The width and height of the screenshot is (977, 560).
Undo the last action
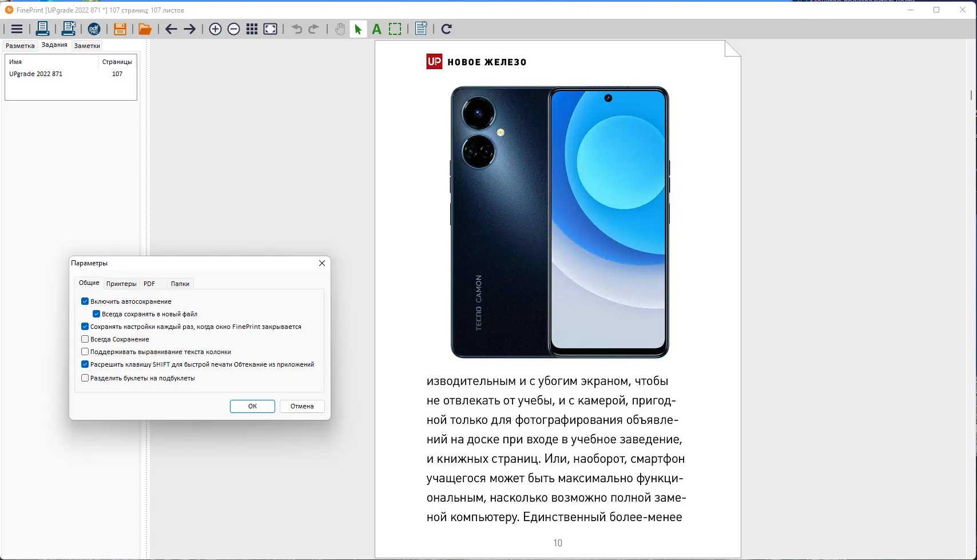(x=296, y=29)
